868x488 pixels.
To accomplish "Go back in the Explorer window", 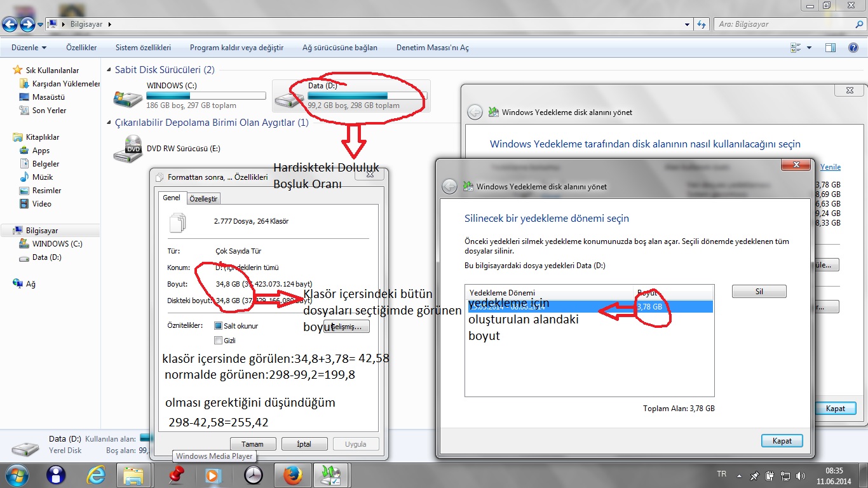I will pyautogui.click(x=10, y=24).
